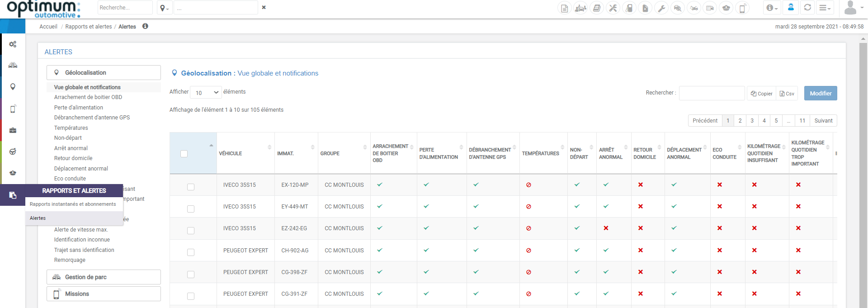Expand the Gestion de parc section
Screen dimensions: 868x308
104,277
